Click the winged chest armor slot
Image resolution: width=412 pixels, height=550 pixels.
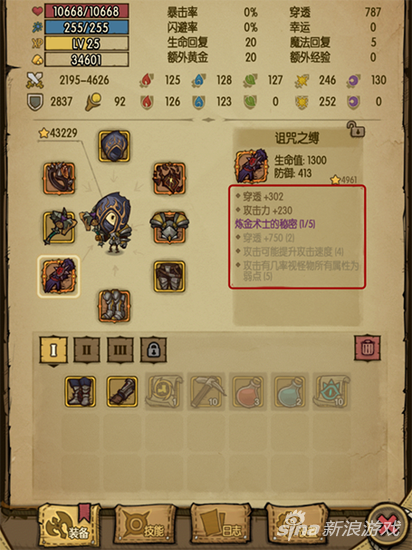pyautogui.click(x=169, y=227)
